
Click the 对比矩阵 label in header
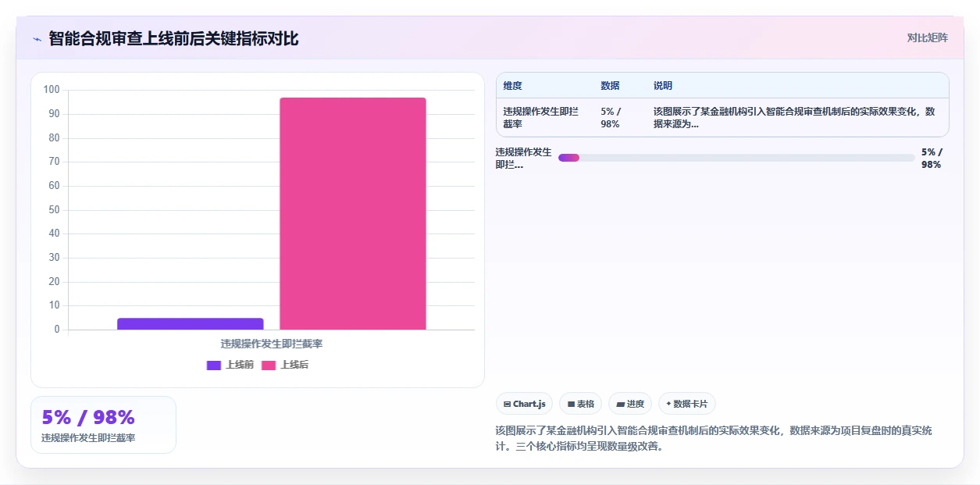[x=927, y=37]
